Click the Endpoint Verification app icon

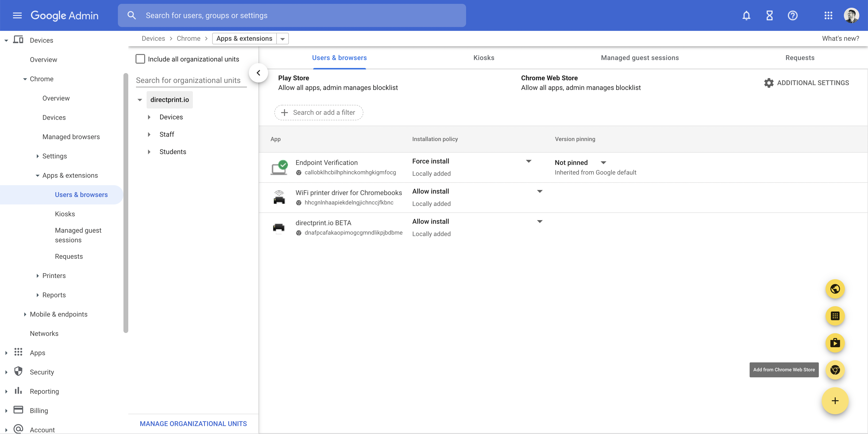coord(279,168)
